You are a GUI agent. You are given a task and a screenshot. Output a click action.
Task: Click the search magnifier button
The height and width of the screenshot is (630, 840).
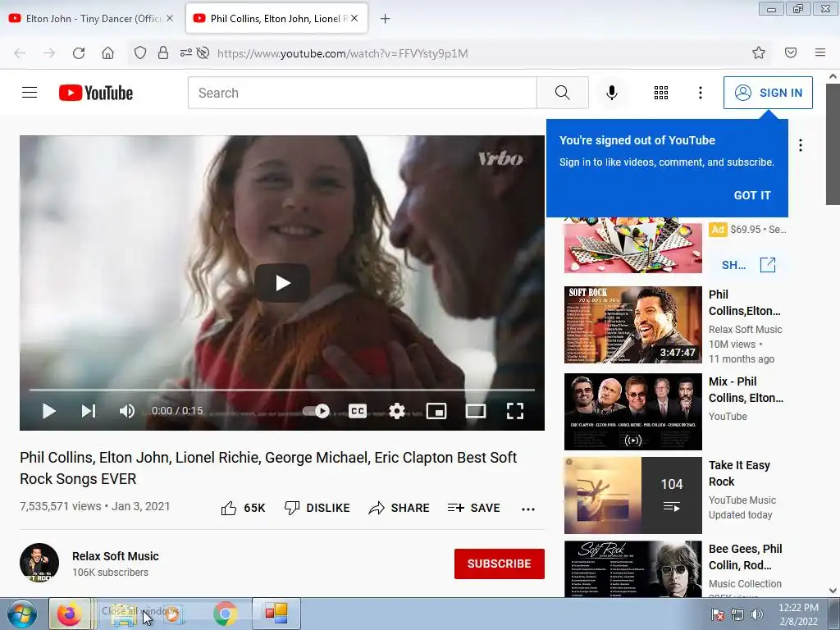563,93
